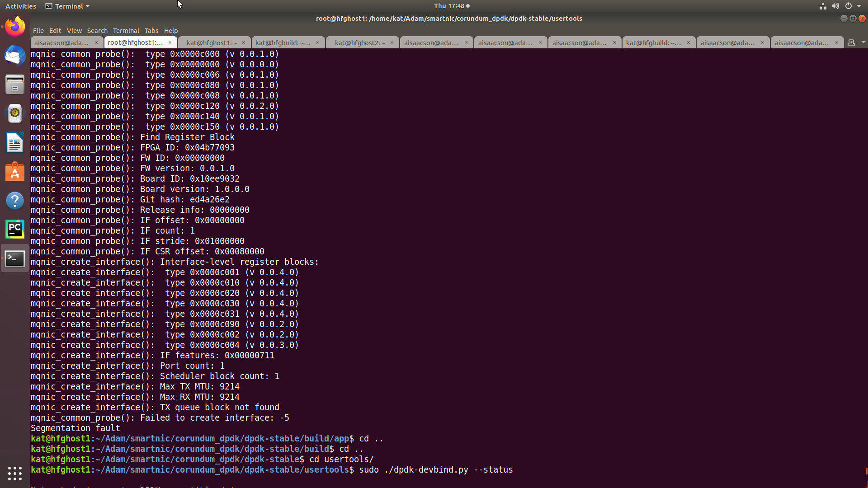Open Rhythmbox music player icon

point(15,113)
